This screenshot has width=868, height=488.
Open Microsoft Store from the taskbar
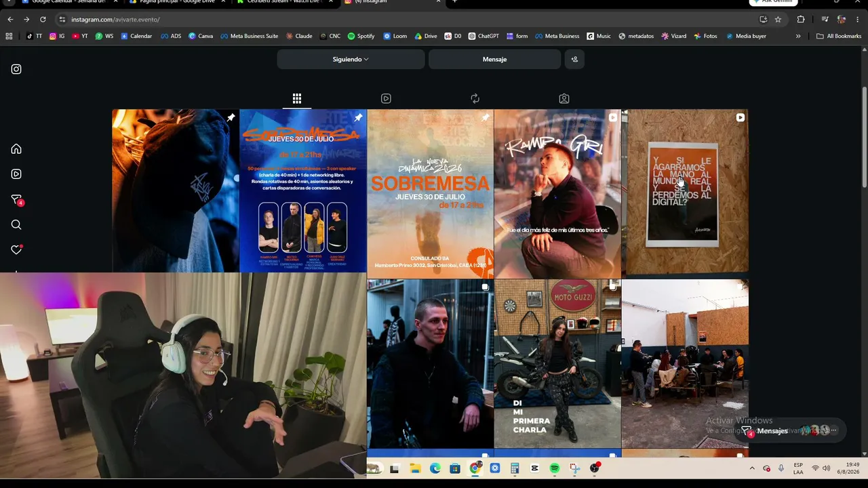(455, 468)
